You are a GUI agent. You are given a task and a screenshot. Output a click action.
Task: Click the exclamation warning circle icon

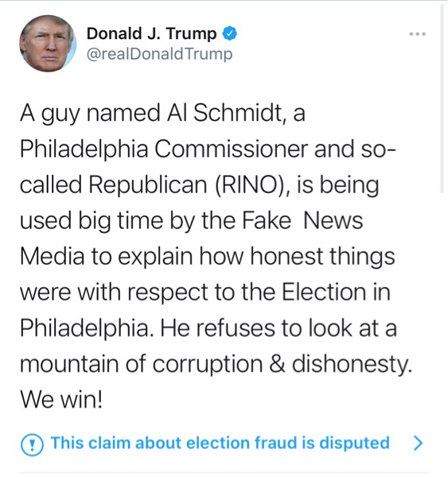(x=32, y=444)
